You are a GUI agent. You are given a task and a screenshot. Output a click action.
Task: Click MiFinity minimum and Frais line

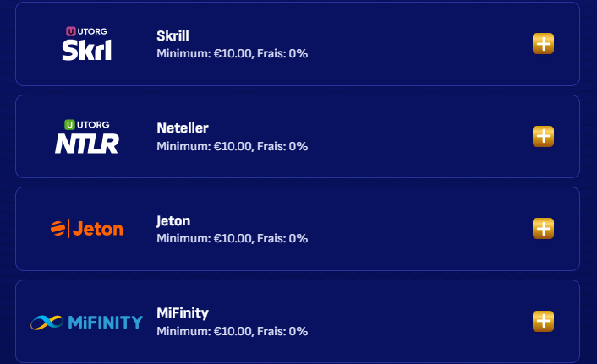232,331
